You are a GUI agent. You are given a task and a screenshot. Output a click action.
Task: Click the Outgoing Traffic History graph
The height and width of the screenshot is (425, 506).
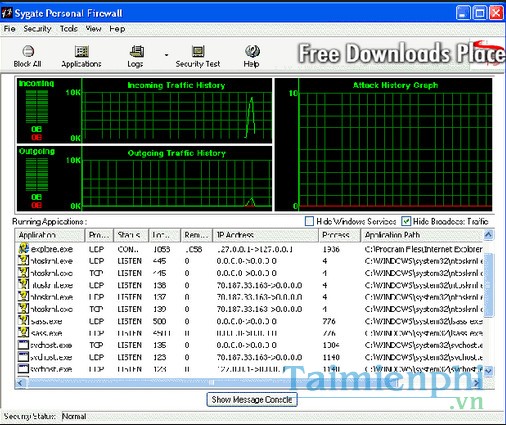point(177,178)
